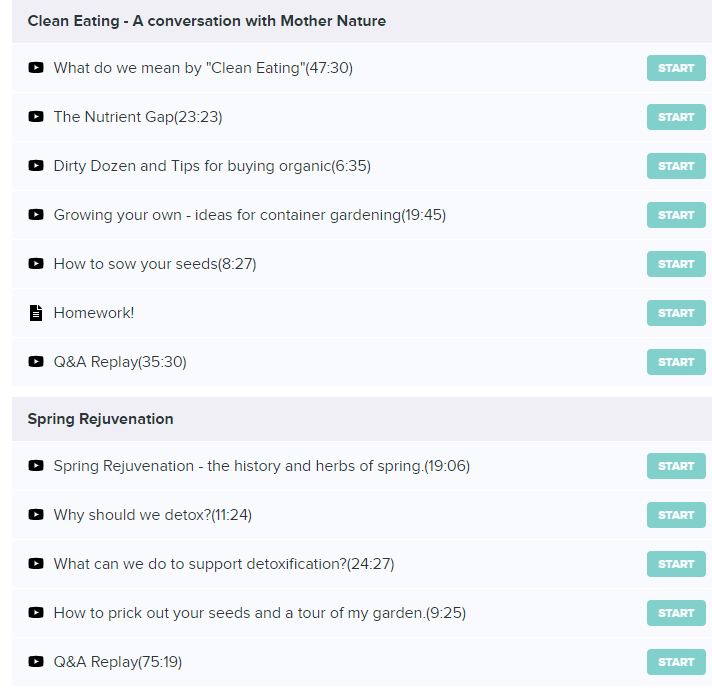Start the Homework! lesson
The image size is (712, 692).
click(x=676, y=313)
